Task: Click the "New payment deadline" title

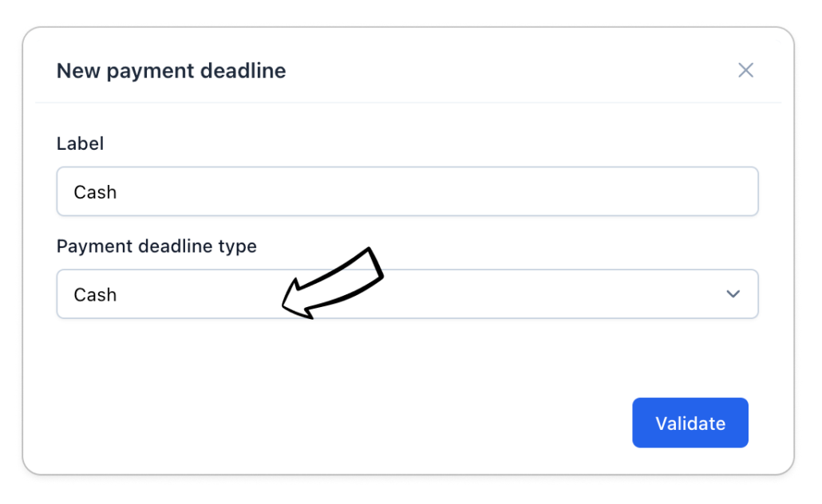Action: (x=171, y=71)
